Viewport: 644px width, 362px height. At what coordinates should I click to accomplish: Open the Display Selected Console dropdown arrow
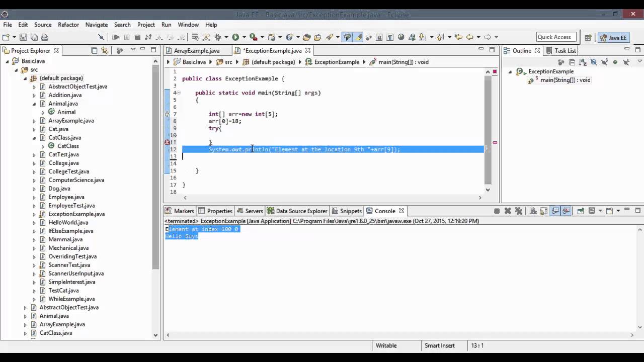(600, 211)
